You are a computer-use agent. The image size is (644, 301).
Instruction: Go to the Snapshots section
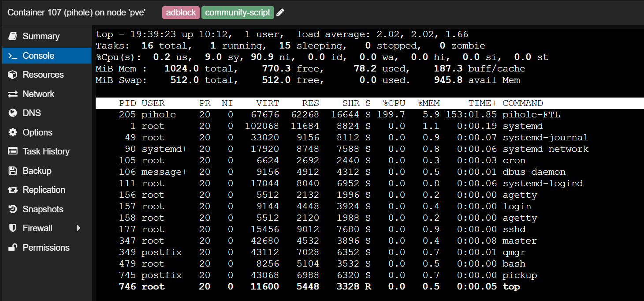pyautogui.click(x=43, y=209)
